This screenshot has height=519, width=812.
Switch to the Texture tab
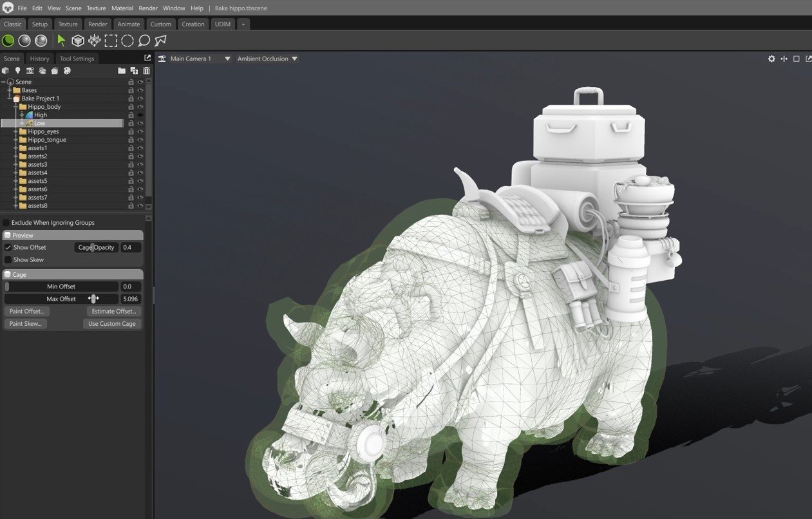(68, 24)
